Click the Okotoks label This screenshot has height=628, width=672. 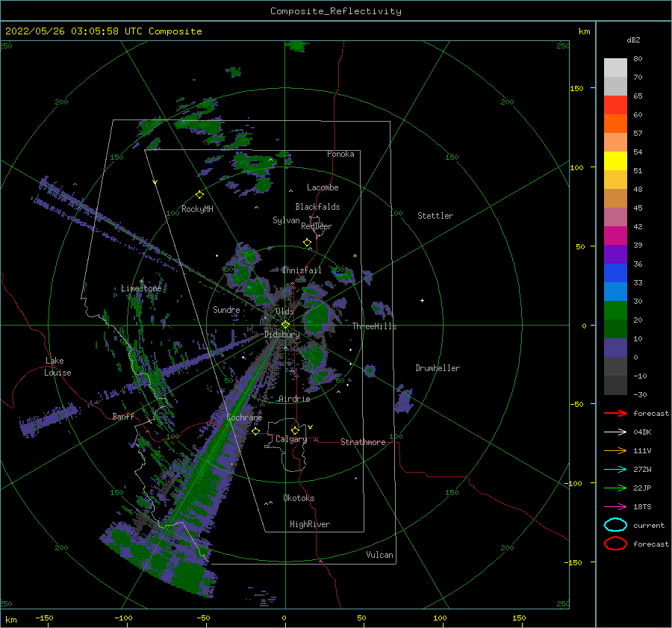299,498
